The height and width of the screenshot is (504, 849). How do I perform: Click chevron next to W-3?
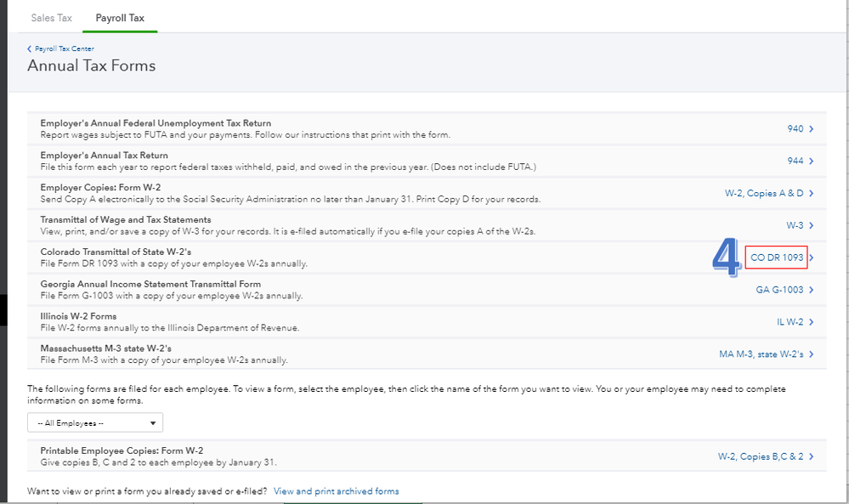pos(812,225)
